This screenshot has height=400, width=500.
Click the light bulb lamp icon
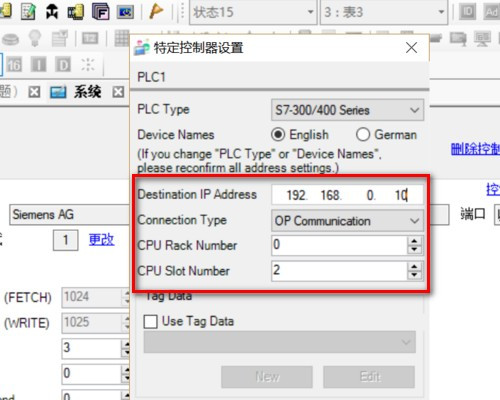[x=35, y=38]
